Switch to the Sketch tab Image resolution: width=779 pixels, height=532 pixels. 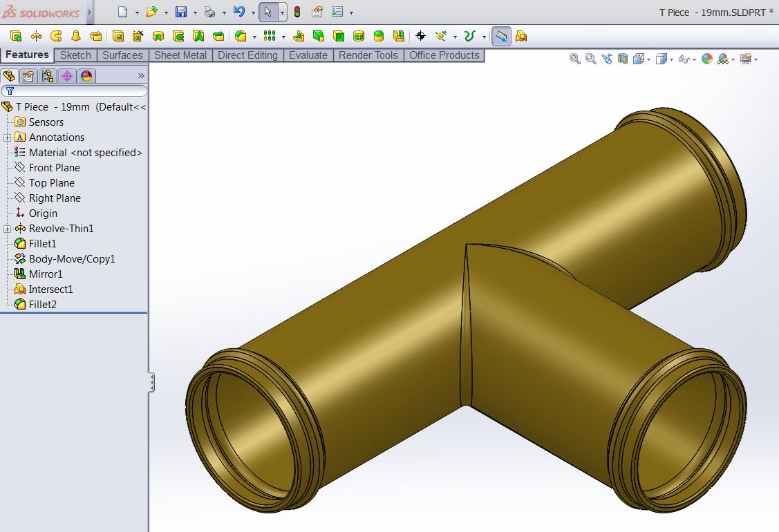75,55
